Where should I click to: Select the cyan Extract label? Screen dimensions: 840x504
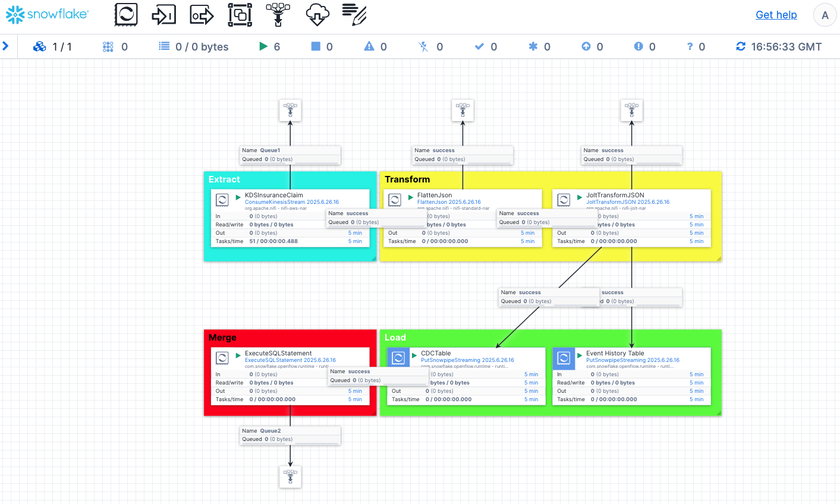coord(224,179)
